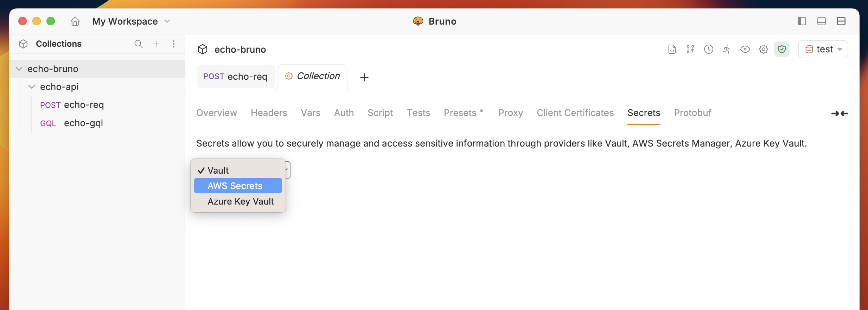Click the collapse arrows icon
The height and width of the screenshot is (310, 868).
pos(840,114)
